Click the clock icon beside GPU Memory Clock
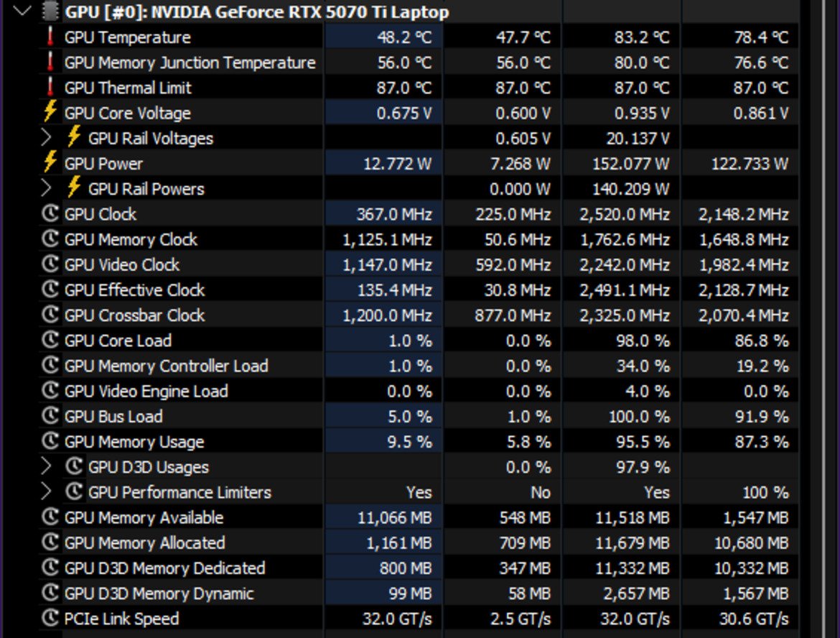The width and height of the screenshot is (840, 638). pos(50,239)
